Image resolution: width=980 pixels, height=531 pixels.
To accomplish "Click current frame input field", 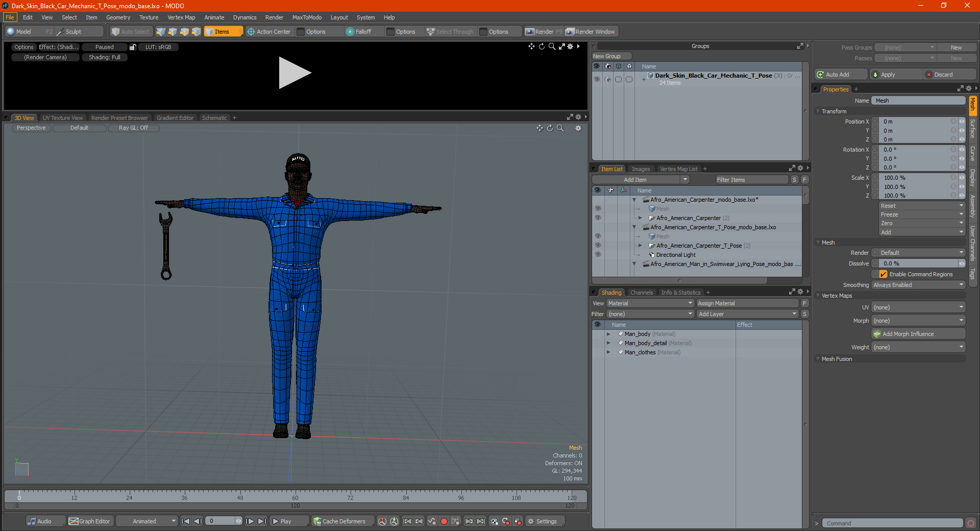I will [x=221, y=521].
